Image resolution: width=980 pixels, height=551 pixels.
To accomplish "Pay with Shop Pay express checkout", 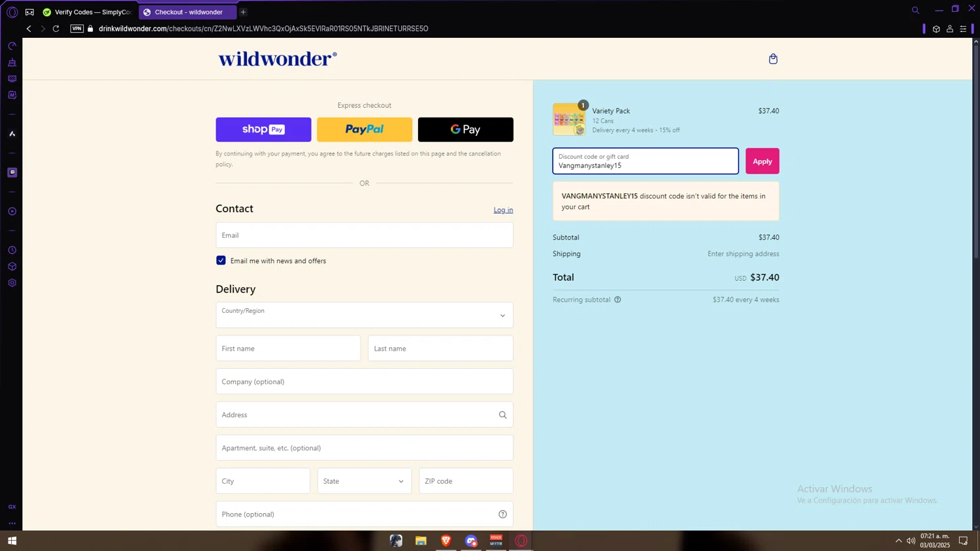I will pyautogui.click(x=263, y=129).
